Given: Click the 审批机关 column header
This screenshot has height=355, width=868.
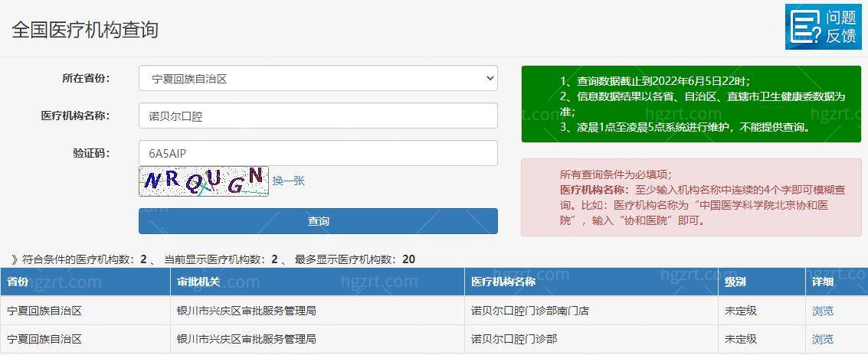Looking at the screenshot, I should 317,282.
